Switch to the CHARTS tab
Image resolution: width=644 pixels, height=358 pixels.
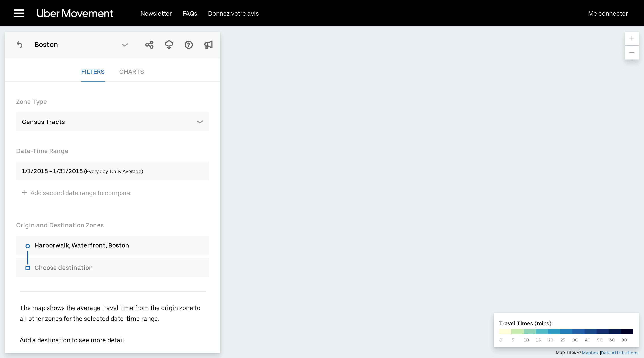click(x=131, y=72)
